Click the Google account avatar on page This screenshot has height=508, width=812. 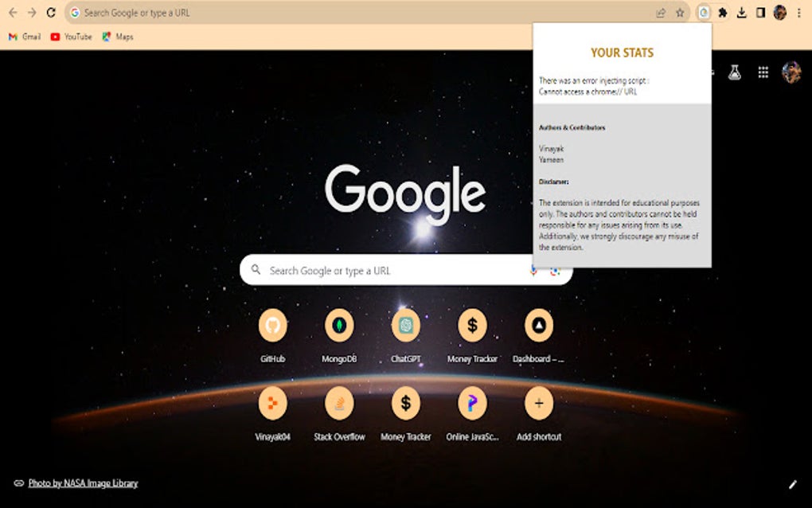pos(791,72)
